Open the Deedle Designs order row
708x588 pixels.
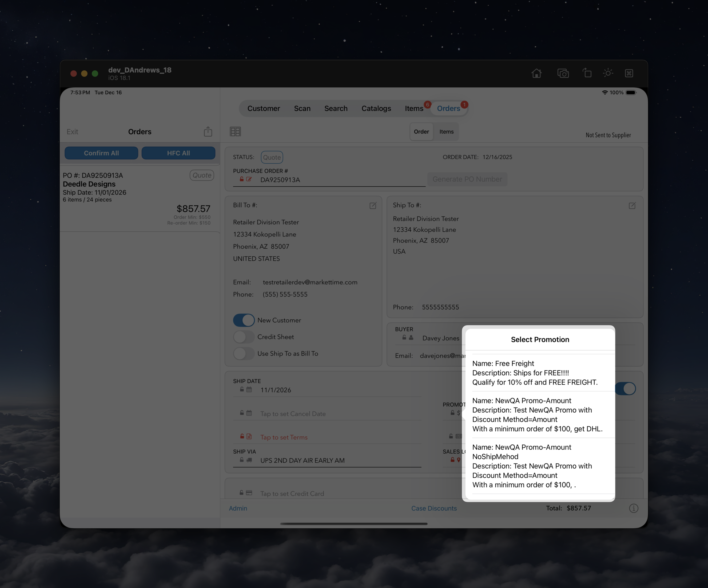[140, 199]
